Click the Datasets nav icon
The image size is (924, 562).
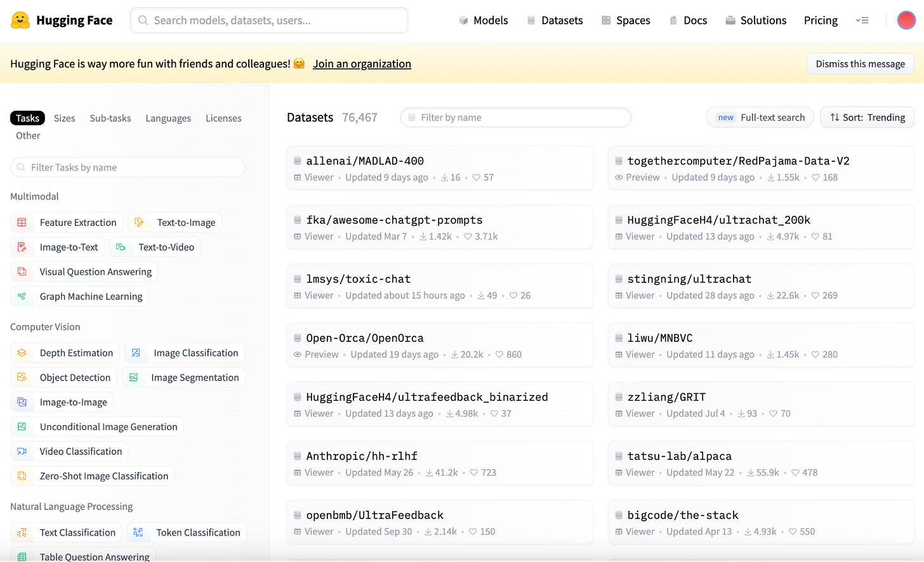click(x=531, y=20)
